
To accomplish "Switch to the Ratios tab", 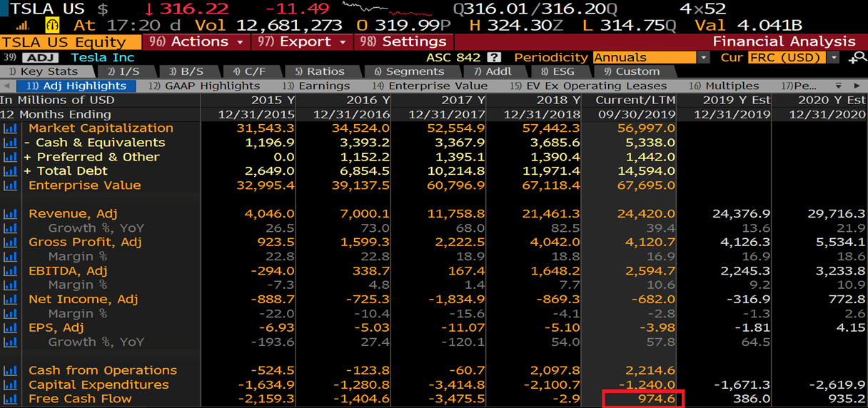I will tap(319, 71).
